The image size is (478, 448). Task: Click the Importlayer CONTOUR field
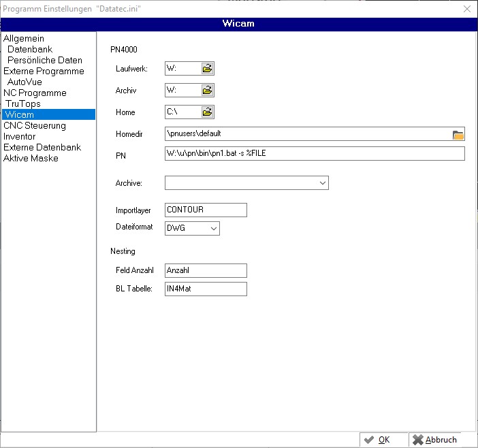tap(206, 210)
